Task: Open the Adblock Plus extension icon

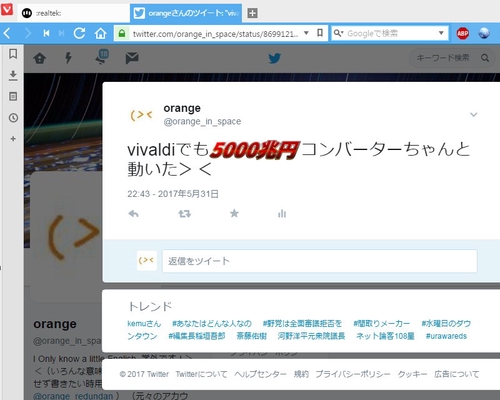Action: (x=463, y=33)
